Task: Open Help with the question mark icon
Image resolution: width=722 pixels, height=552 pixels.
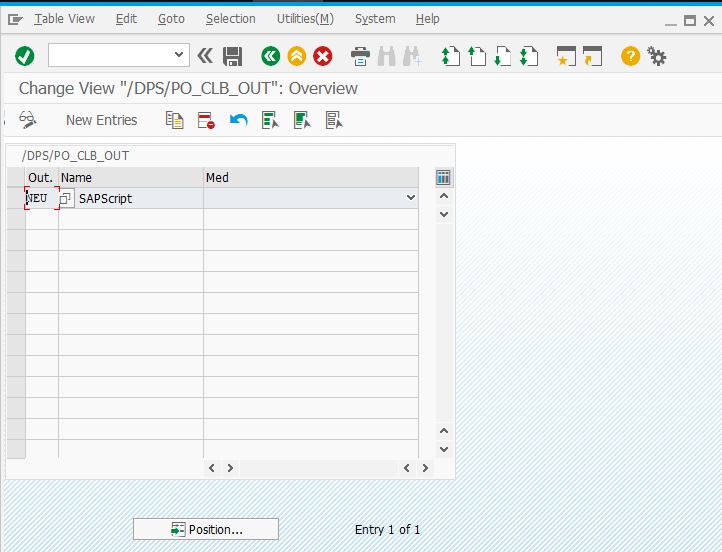Action: click(630, 56)
